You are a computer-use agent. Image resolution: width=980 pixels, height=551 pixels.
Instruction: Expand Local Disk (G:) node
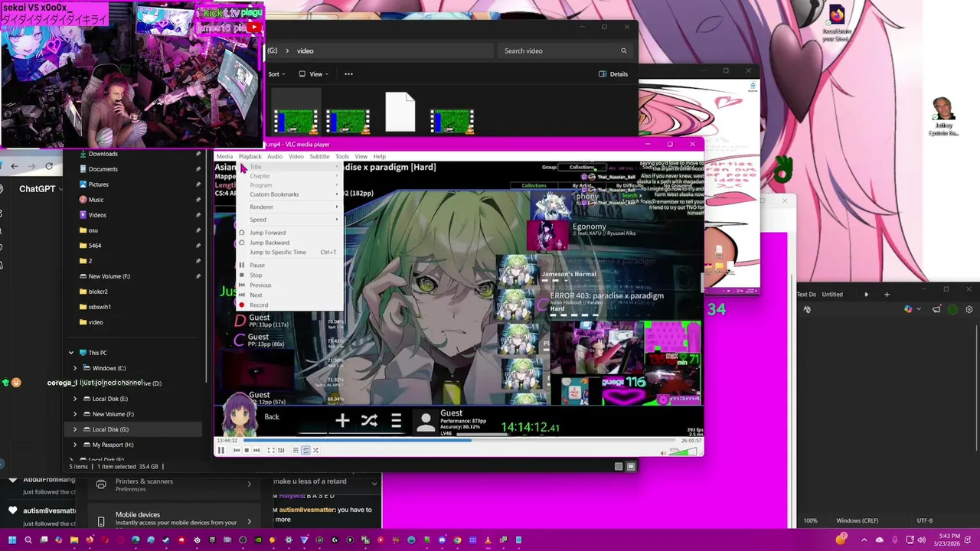(75, 429)
